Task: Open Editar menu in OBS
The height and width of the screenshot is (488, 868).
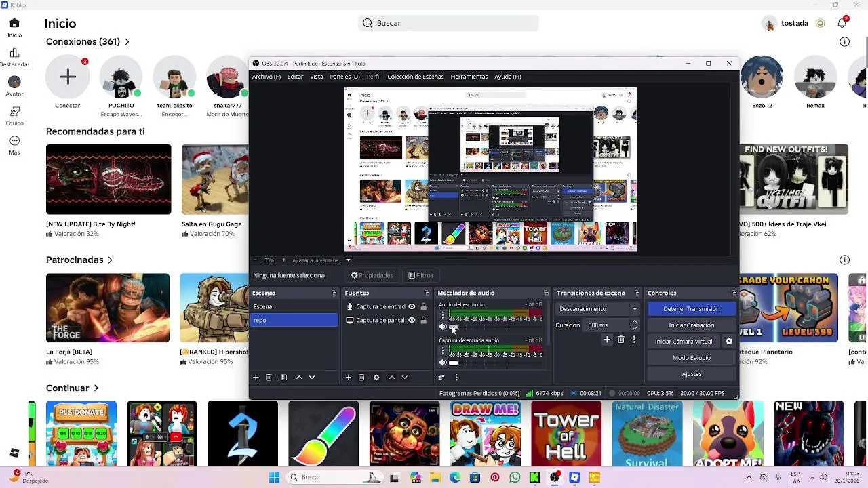Action: (295, 77)
